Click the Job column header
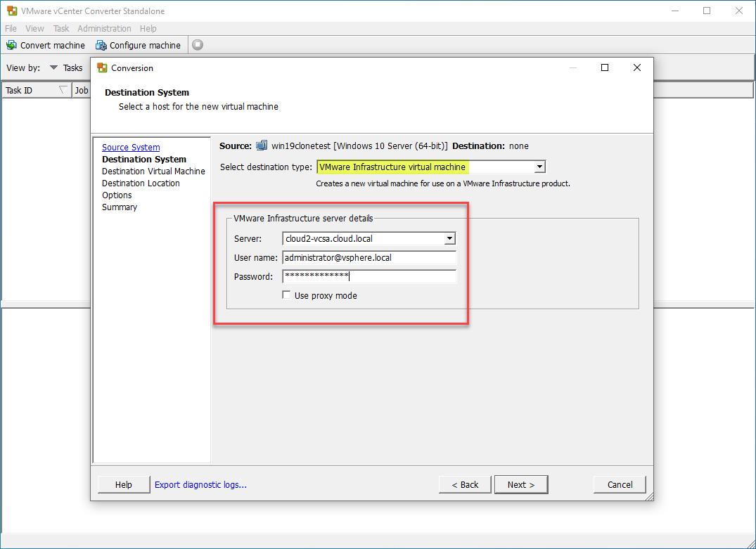 [82, 90]
